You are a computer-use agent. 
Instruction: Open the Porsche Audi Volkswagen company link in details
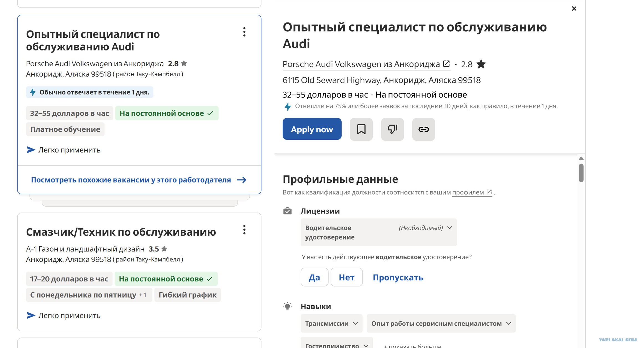coord(361,64)
